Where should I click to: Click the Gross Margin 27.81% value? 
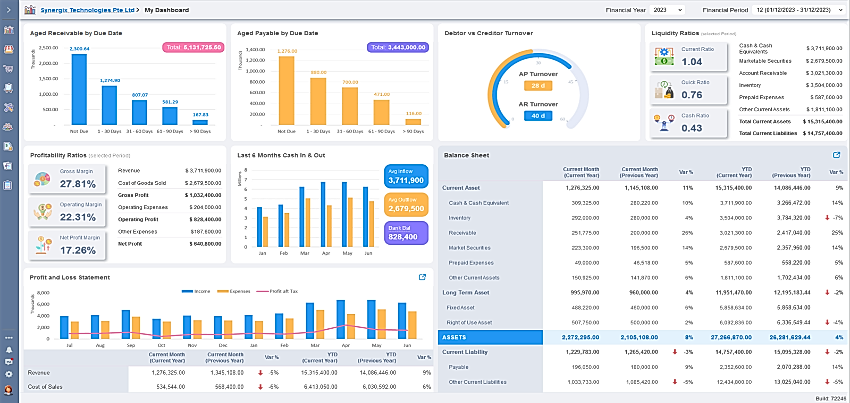click(78, 184)
